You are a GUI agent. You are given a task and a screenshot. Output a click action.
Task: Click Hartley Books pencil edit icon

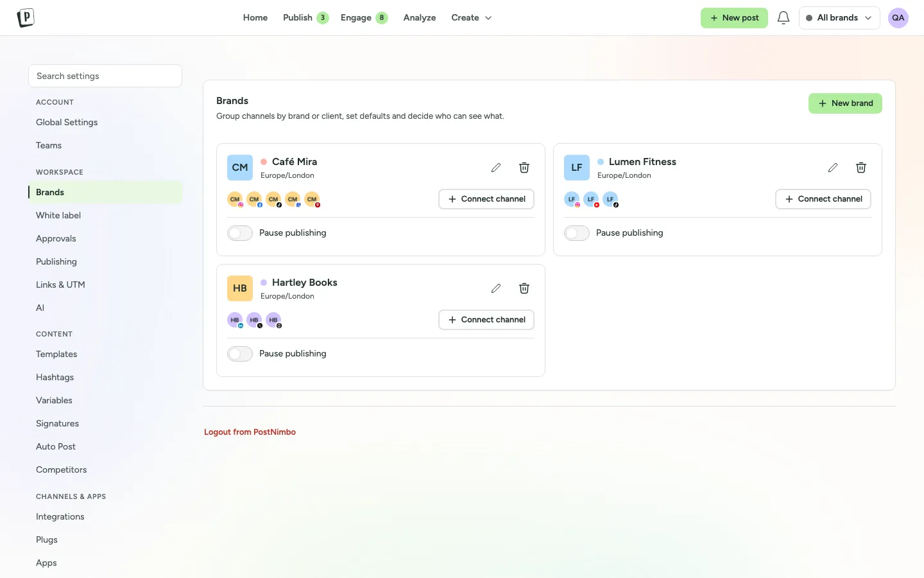point(496,288)
